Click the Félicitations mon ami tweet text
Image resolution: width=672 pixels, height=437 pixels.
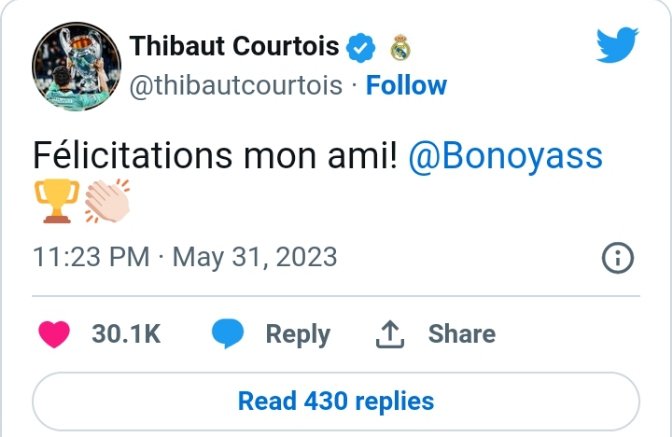(x=216, y=156)
